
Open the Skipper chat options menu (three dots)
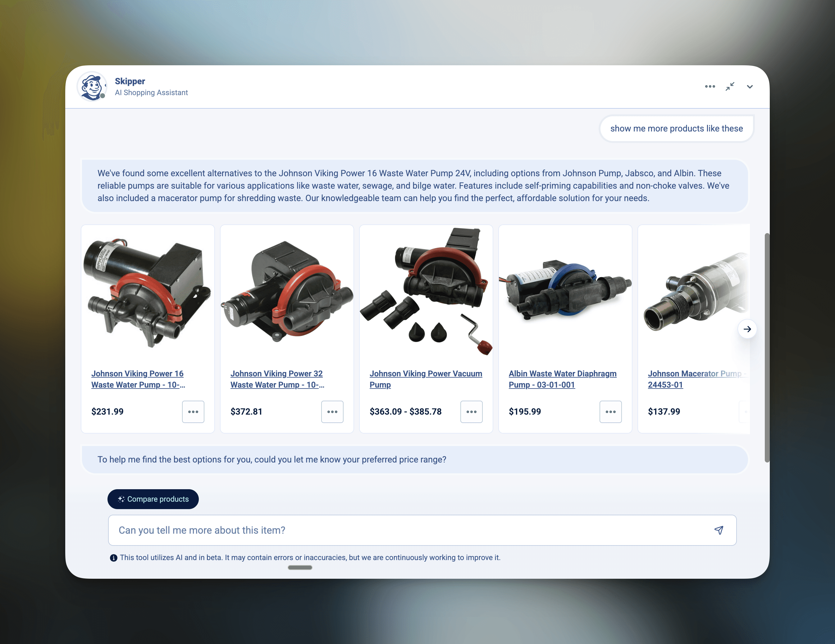[x=710, y=86]
